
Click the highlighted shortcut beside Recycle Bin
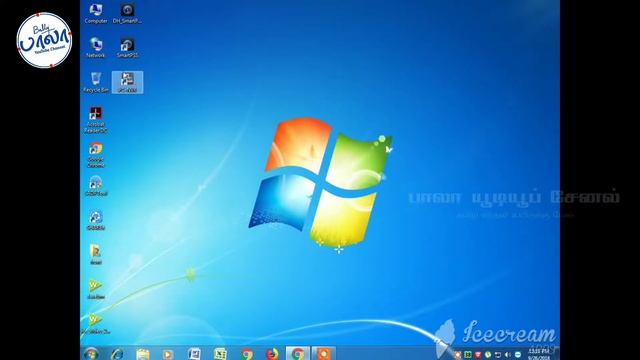tap(127, 82)
